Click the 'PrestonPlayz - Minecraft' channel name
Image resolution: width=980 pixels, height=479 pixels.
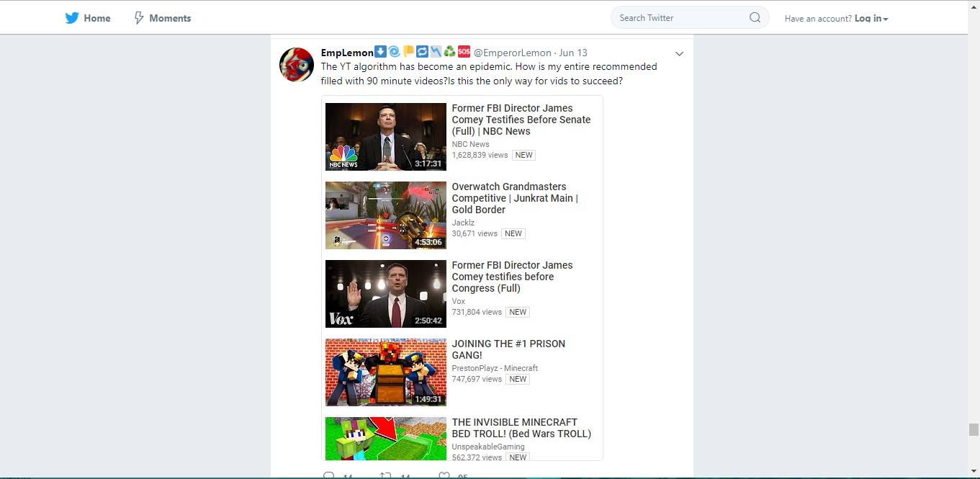coord(495,368)
